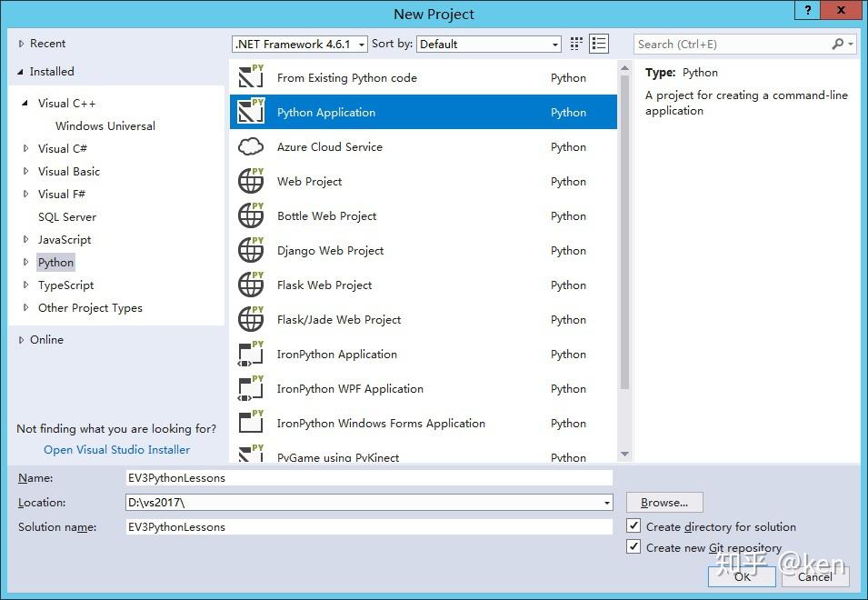Select "From Existing Python code" template name
The width and height of the screenshot is (868, 600).
(x=347, y=78)
